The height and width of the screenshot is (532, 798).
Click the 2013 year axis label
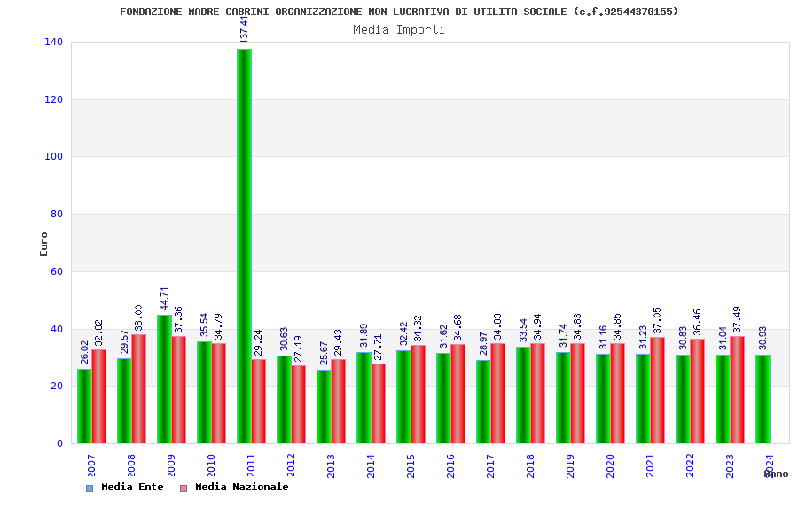click(332, 465)
